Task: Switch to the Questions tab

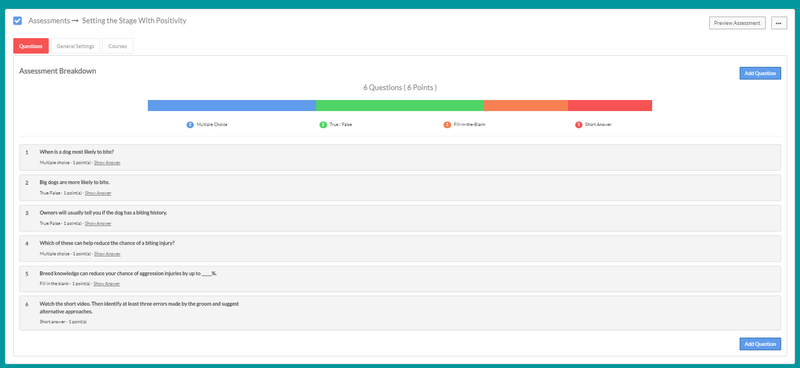Action: 31,46
